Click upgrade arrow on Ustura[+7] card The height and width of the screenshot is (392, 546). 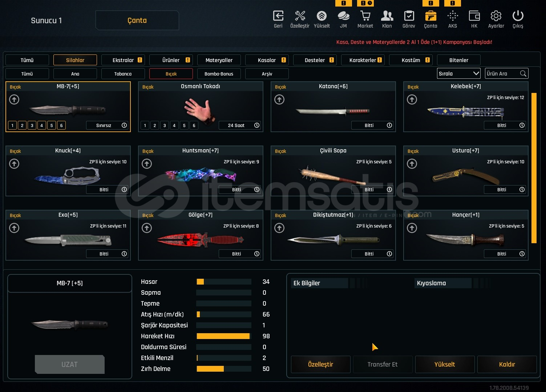412,164
